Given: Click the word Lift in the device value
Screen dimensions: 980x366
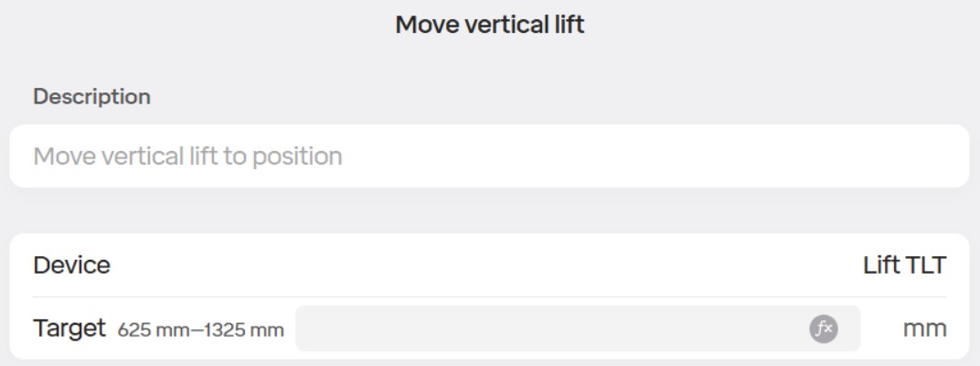Looking at the screenshot, I should (x=880, y=265).
